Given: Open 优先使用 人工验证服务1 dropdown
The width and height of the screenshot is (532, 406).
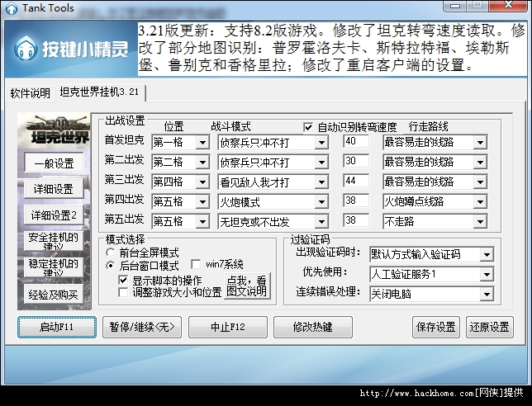Looking at the screenshot, I should (x=431, y=274).
